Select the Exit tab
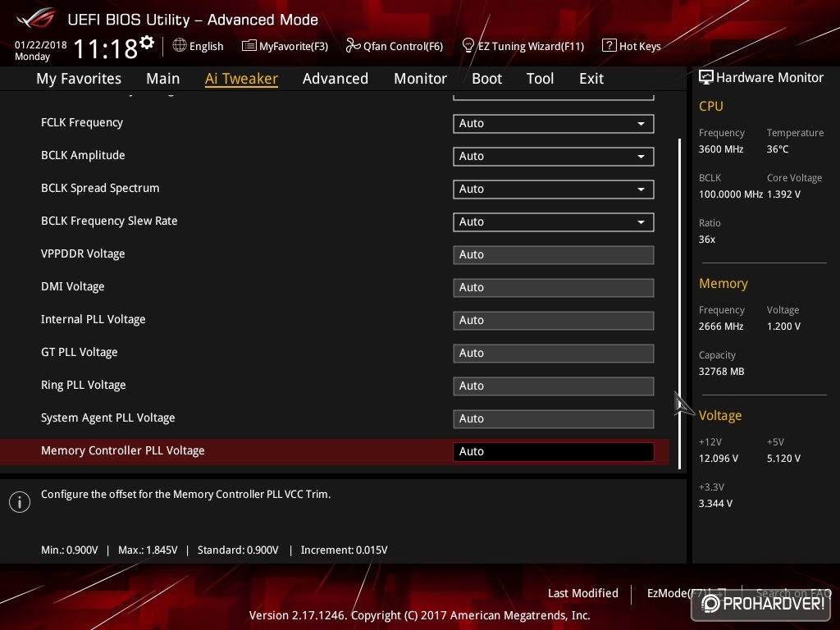 point(591,79)
